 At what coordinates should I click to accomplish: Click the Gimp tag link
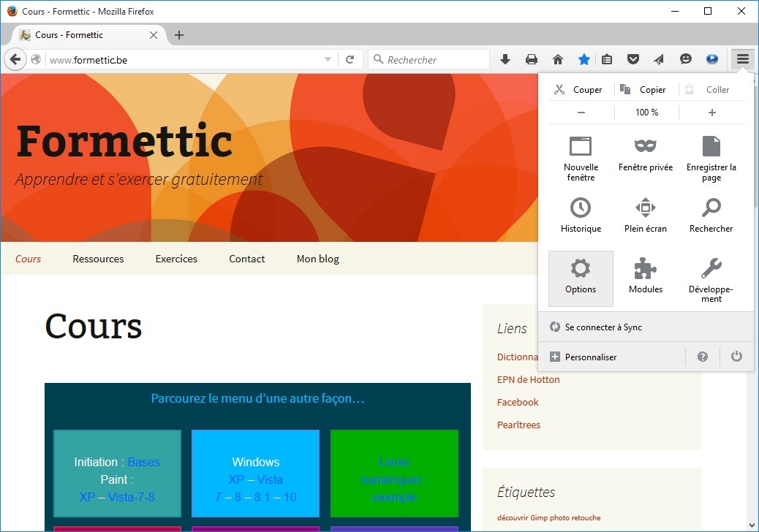(539, 517)
